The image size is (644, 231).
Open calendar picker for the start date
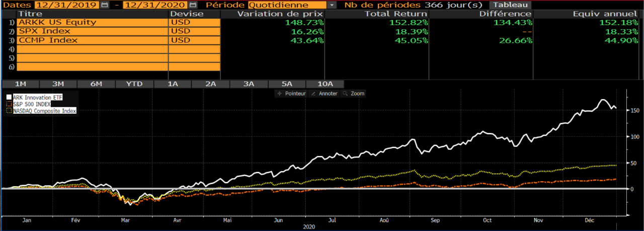(104, 5)
